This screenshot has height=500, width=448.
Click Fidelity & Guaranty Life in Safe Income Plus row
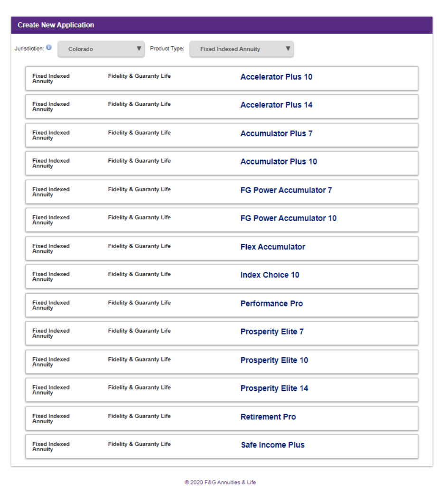[139, 444]
